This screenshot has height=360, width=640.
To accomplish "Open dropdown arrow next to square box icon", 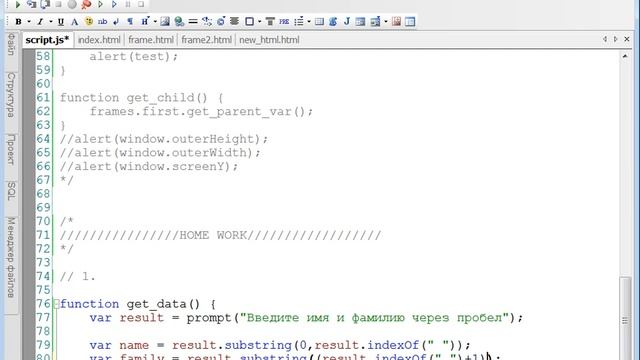I will [x=260, y=22].
